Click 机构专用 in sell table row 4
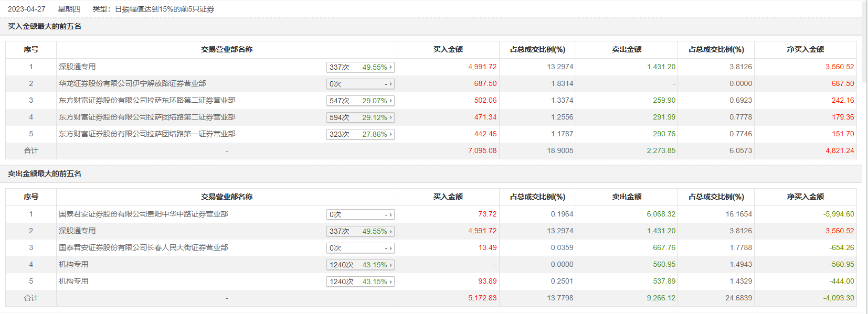The height and width of the screenshot is (314, 868). pos(73,264)
